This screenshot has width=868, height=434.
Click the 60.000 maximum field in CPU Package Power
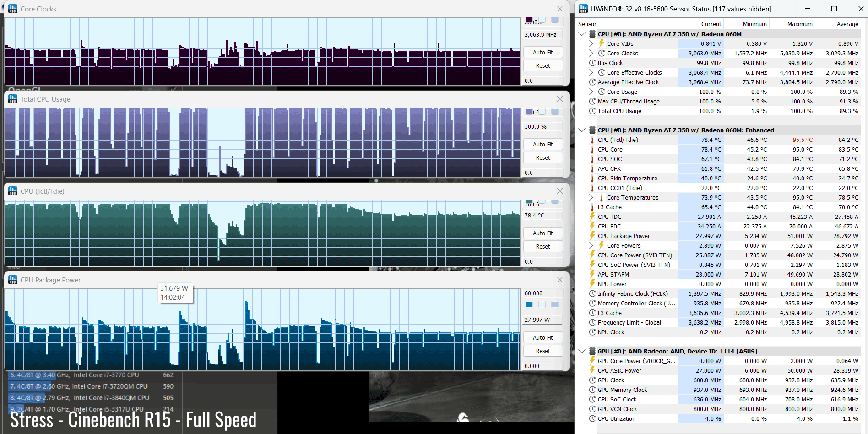tap(543, 293)
